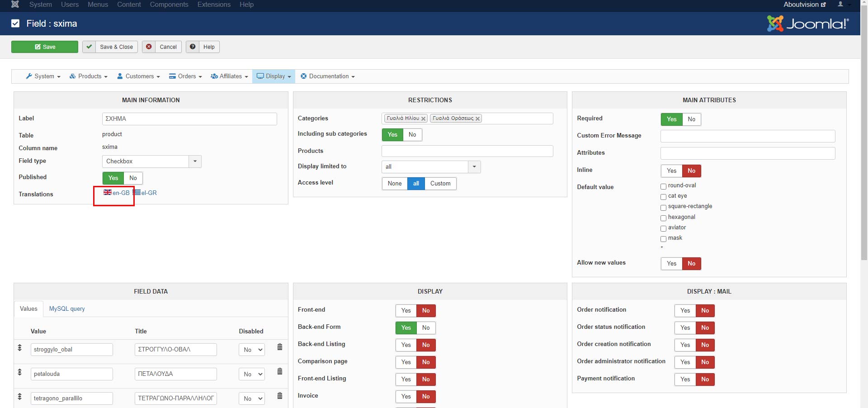868x408 pixels.
Task: Delete the petalouda value row
Action: coord(280,371)
